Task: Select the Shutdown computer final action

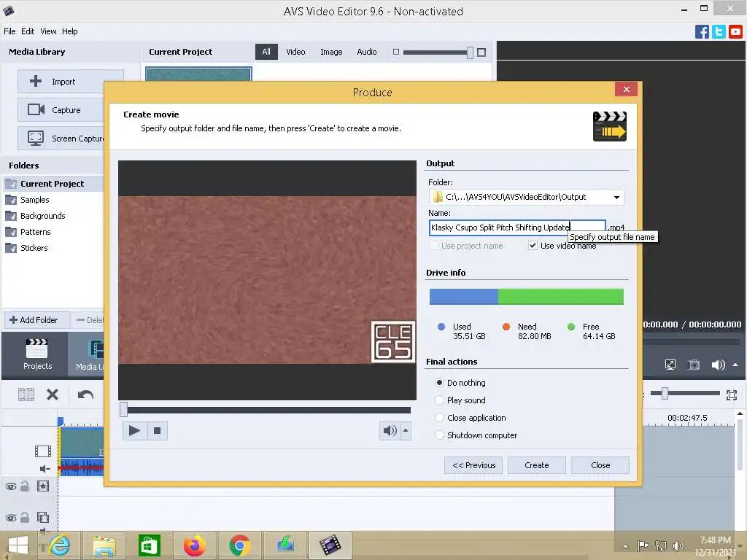Action: [x=439, y=435]
